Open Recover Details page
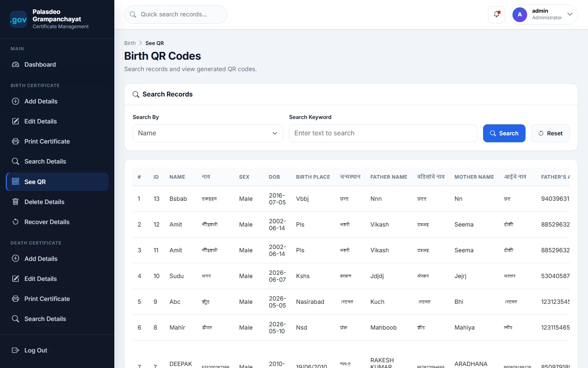This screenshot has width=588, height=368. click(57, 222)
